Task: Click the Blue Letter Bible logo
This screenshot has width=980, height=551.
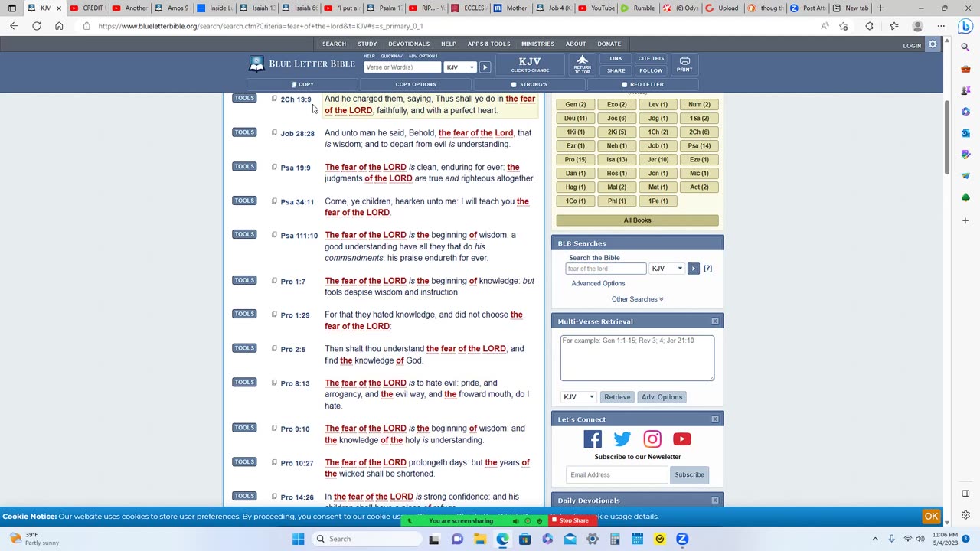Action: [301, 64]
